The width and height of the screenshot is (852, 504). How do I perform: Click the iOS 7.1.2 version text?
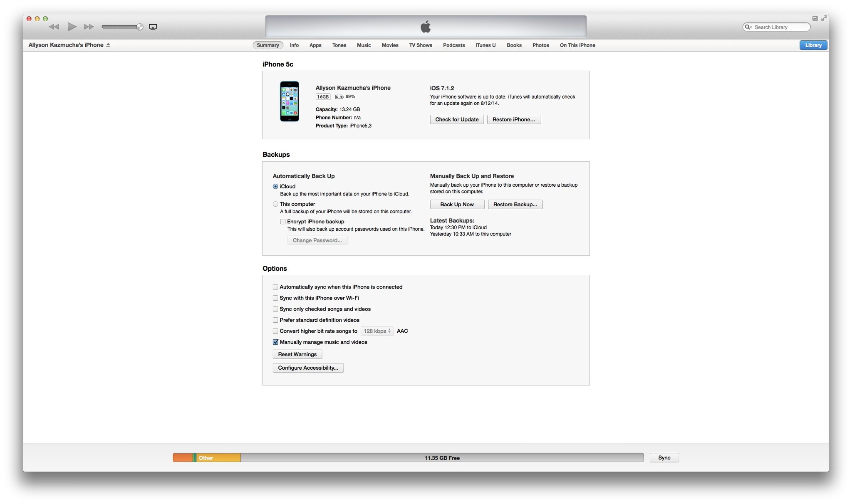442,88
